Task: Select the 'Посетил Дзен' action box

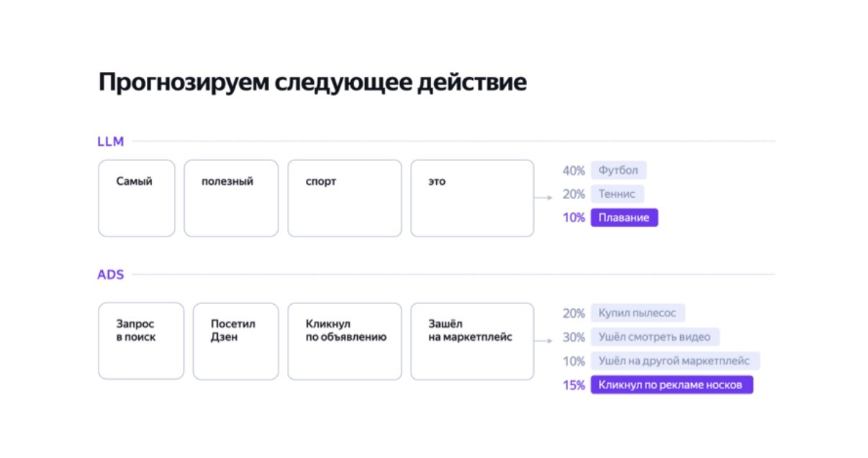Action: point(235,342)
